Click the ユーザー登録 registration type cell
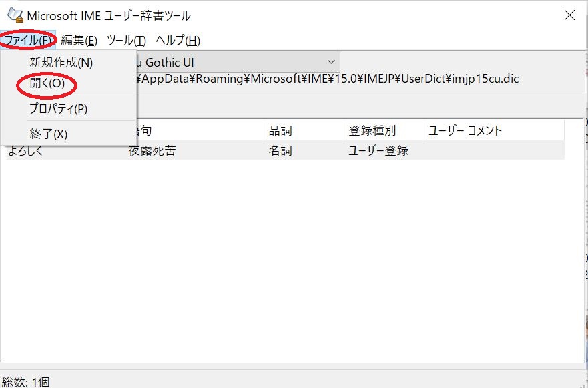Viewport: 588px width, 388px height. point(378,150)
